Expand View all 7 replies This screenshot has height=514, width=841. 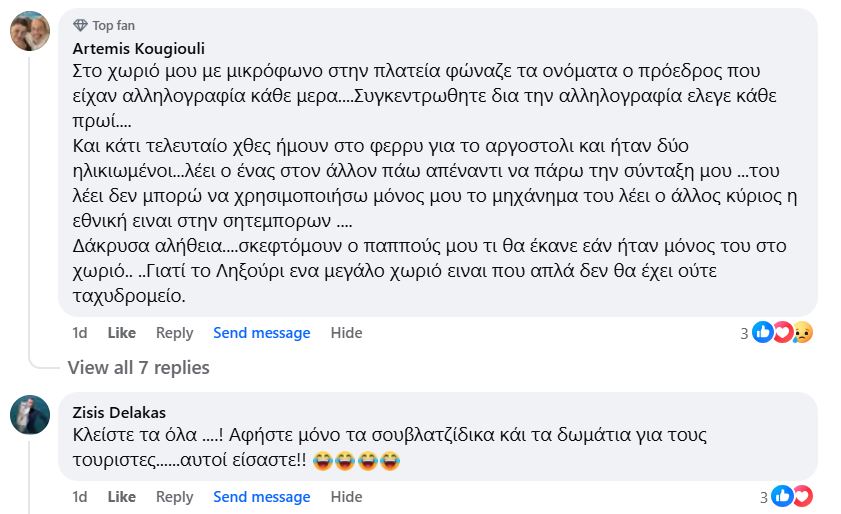coord(138,367)
